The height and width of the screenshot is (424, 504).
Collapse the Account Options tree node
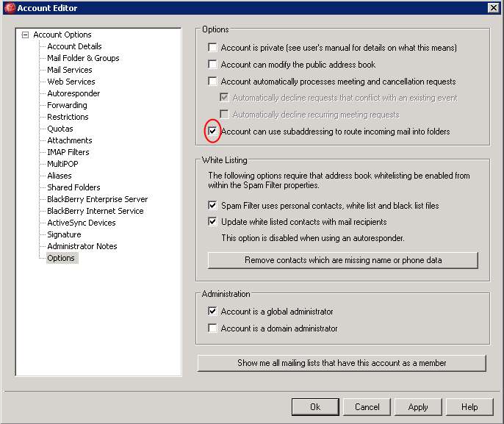click(x=25, y=35)
